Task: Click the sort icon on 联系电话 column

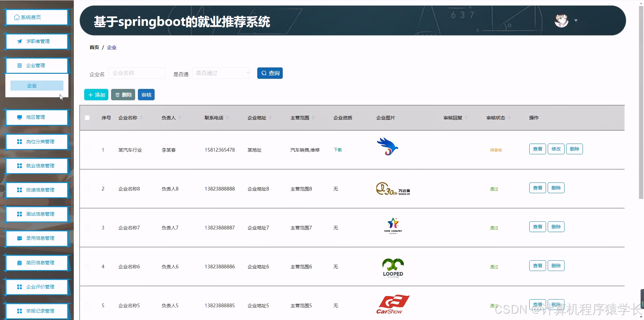Action: [x=227, y=118]
